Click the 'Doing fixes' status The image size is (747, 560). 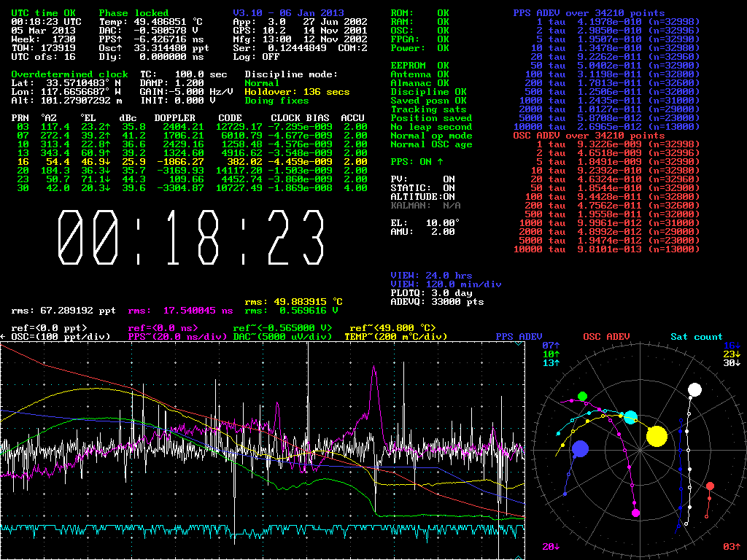point(276,101)
